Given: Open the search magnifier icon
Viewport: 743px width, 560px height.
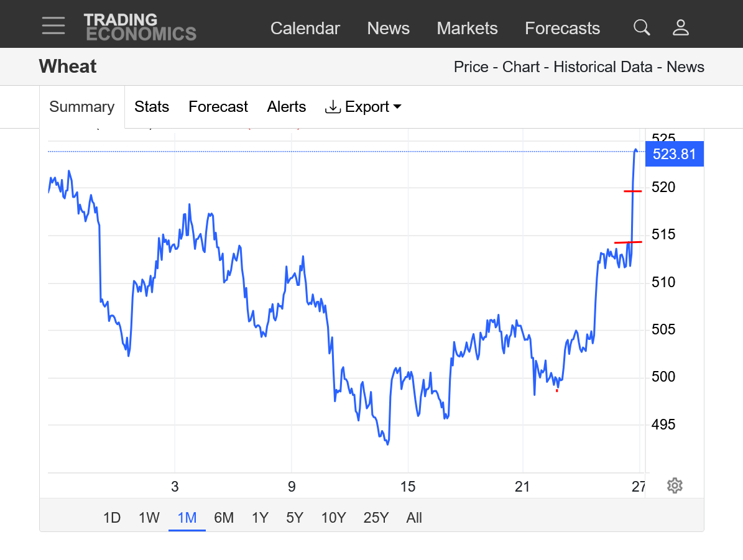Looking at the screenshot, I should coord(642,27).
